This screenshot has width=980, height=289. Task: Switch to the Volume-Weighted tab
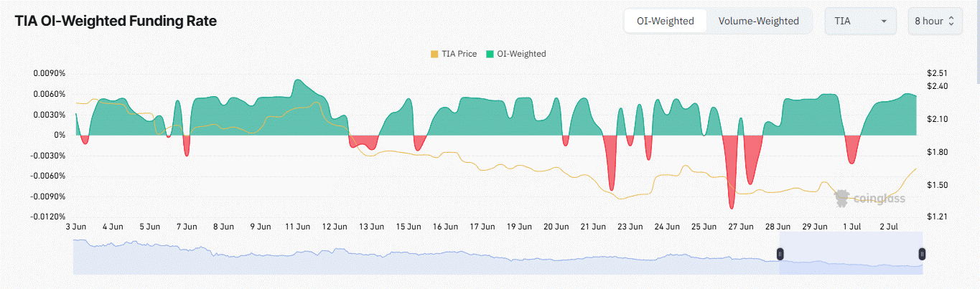click(758, 21)
